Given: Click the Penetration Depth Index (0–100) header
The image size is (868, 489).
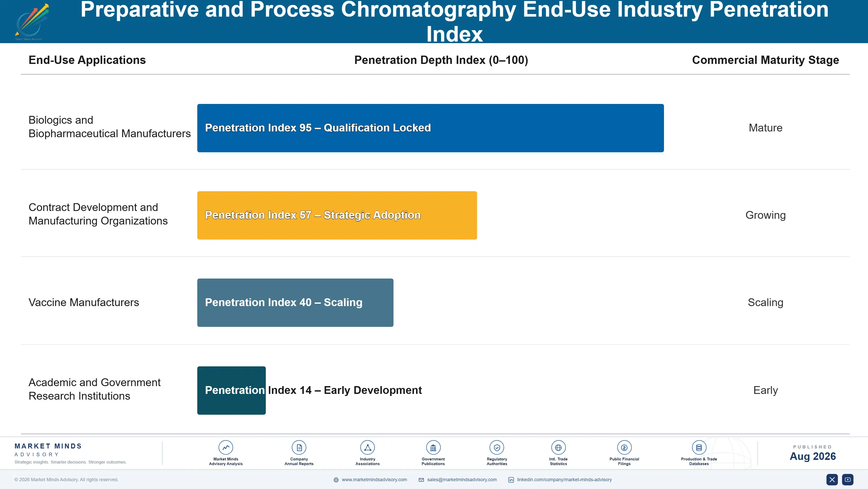Looking at the screenshot, I should (x=441, y=60).
